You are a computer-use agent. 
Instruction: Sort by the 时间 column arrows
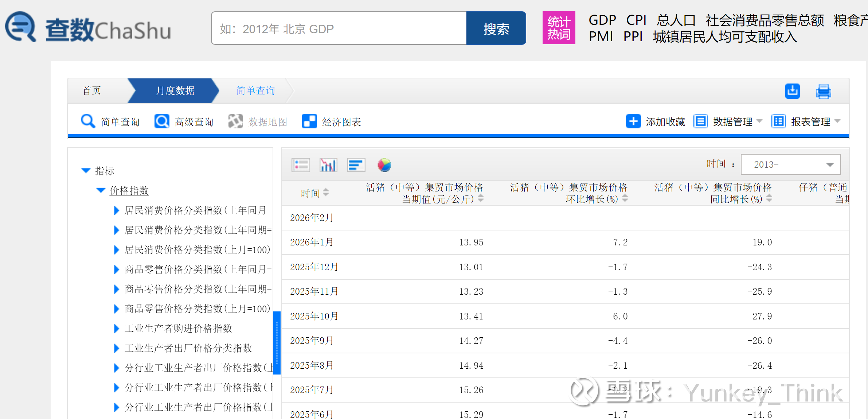tap(326, 192)
